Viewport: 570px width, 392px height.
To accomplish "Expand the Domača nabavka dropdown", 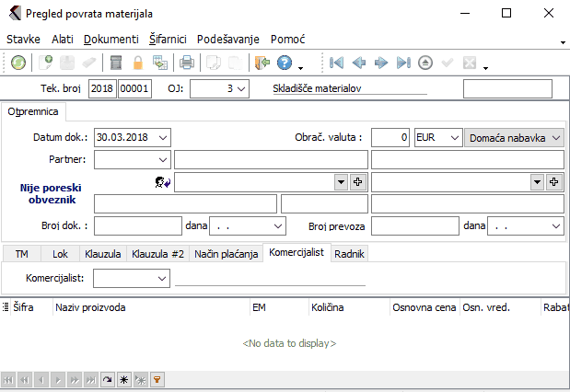I will click(x=556, y=137).
